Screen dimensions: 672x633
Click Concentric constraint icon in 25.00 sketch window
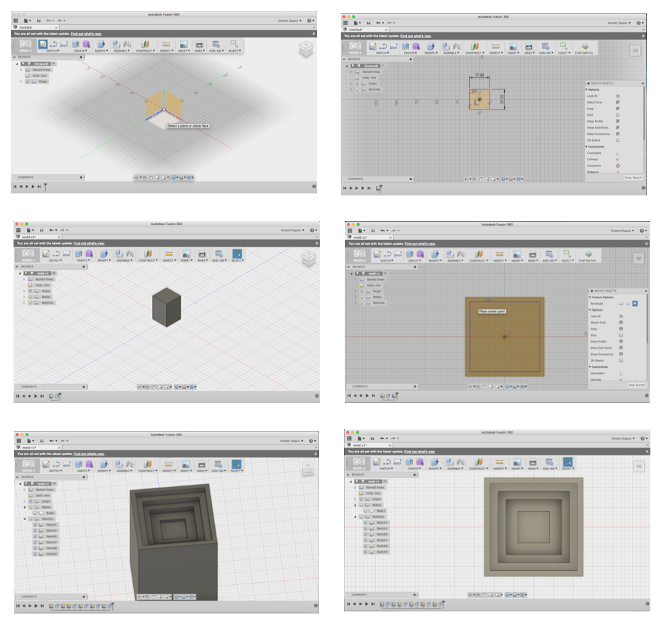click(x=617, y=166)
